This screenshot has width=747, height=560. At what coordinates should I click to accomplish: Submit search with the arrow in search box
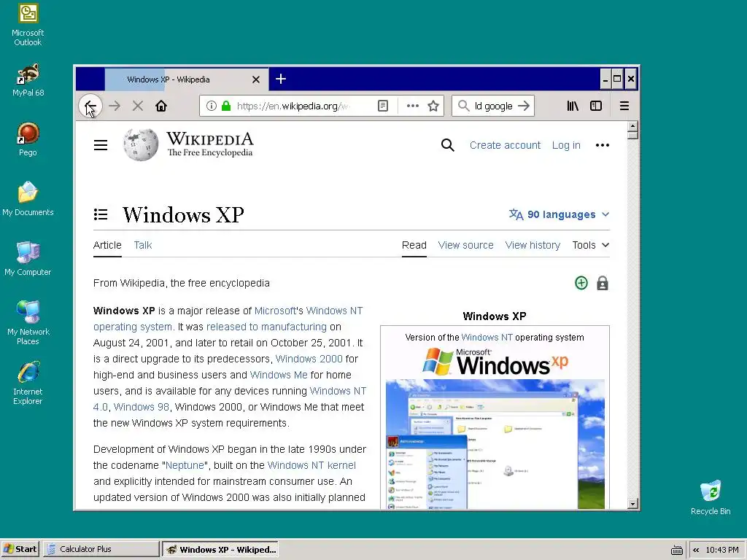click(x=524, y=106)
